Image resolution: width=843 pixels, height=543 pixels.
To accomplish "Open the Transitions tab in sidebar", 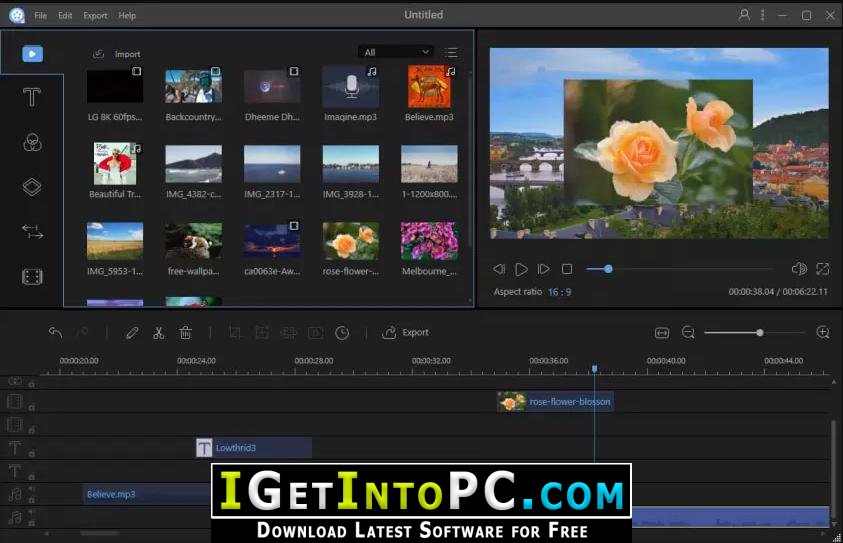I will (32, 232).
